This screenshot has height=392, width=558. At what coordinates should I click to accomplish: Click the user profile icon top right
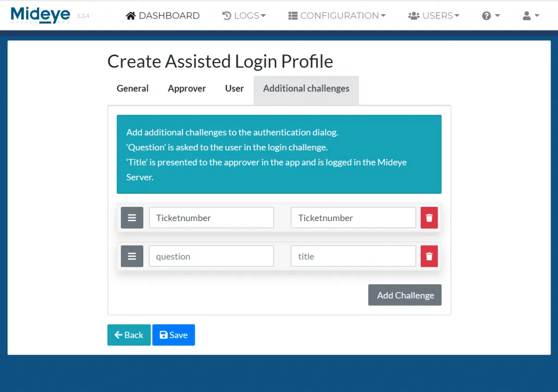point(527,15)
